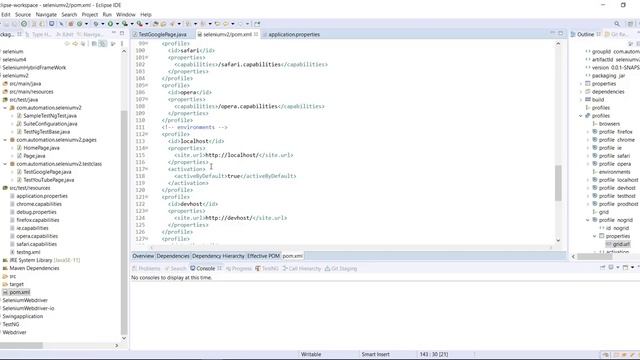
Task: Switch to the Git Staging view tab
Action: click(x=341, y=268)
